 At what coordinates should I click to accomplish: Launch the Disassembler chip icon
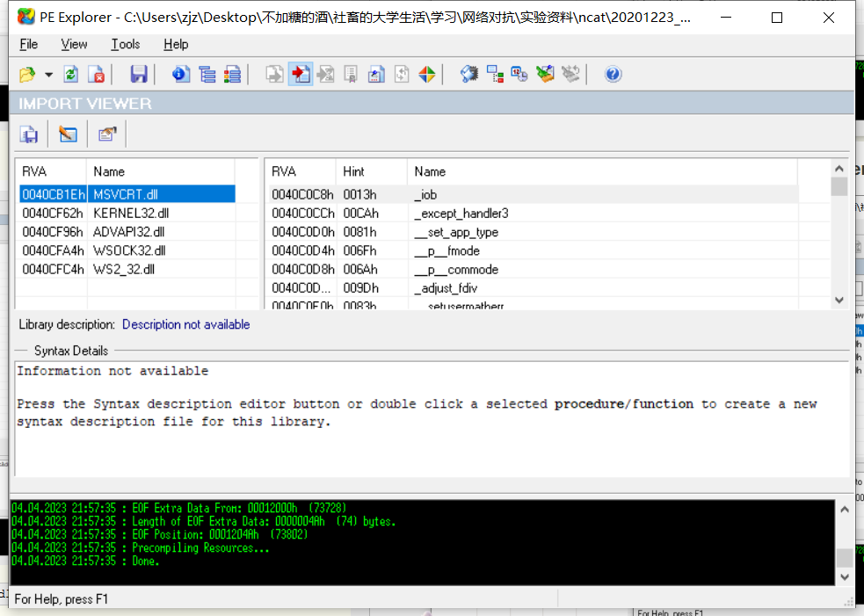point(469,74)
